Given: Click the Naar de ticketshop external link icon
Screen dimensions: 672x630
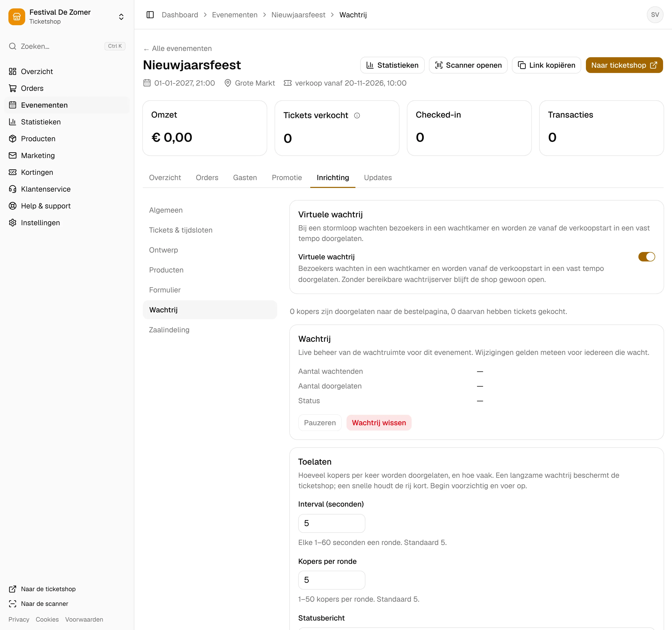Looking at the screenshot, I should pos(13,589).
